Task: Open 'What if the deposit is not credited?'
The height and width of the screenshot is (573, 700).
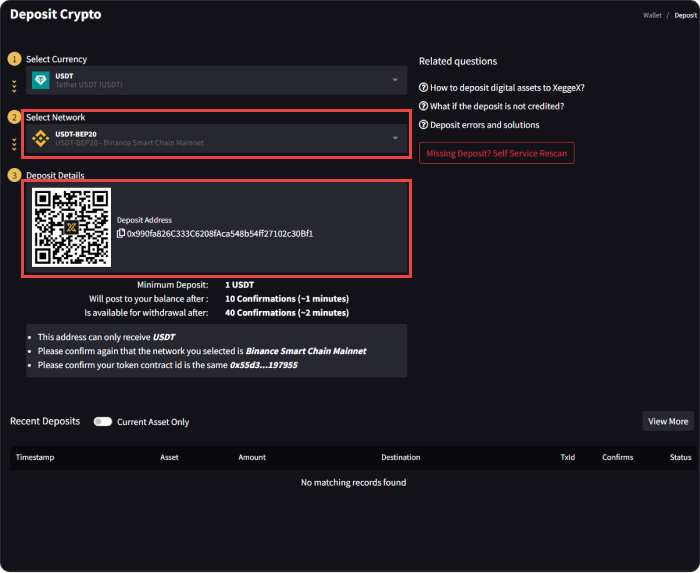Action: [497, 106]
